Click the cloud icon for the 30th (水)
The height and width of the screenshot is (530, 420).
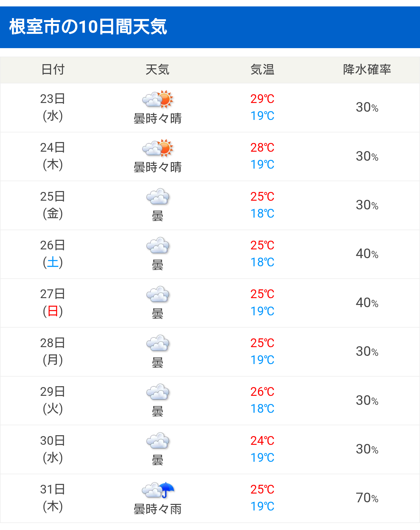157,440
